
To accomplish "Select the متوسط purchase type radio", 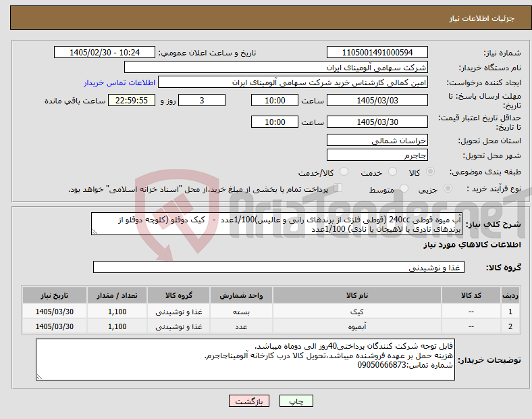I will tap(404, 188).
